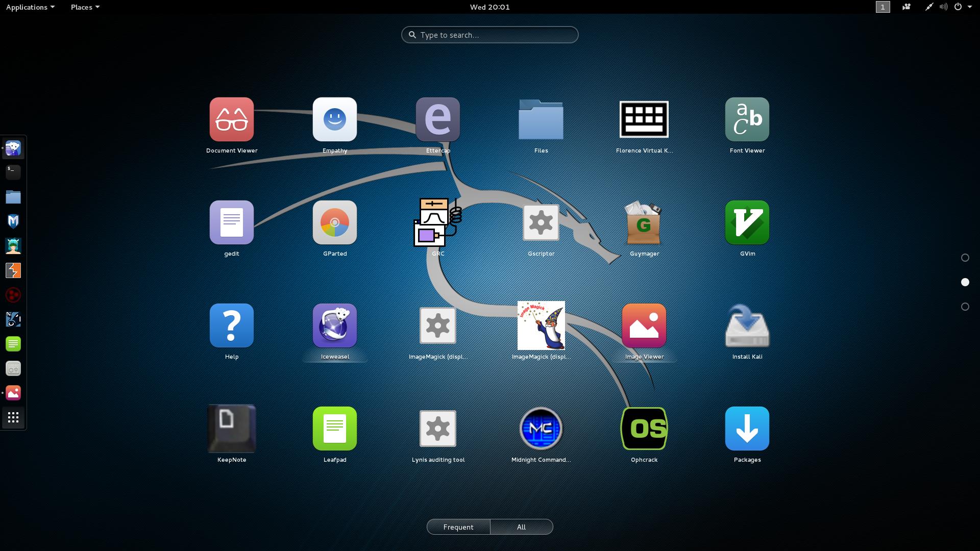Open network connection tray icon
The width and height of the screenshot is (980, 551).
(929, 7)
